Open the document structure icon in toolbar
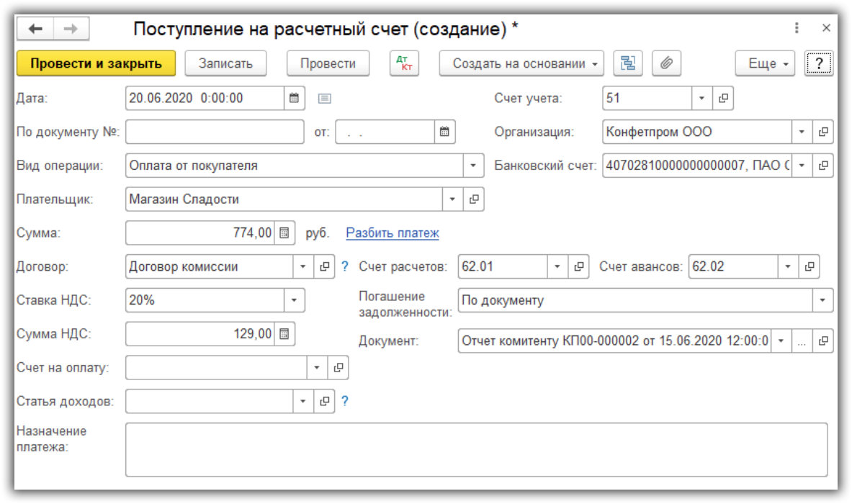The width and height of the screenshot is (852, 504). 628,63
